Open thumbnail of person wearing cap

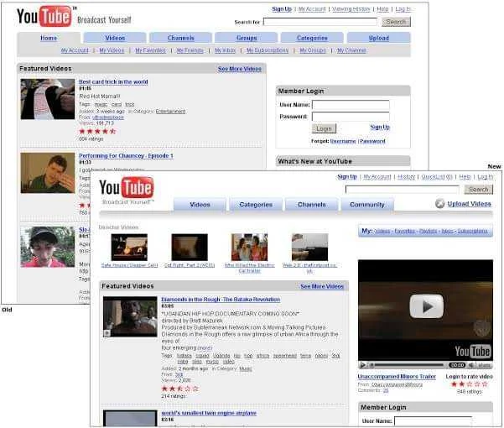tap(48, 247)
